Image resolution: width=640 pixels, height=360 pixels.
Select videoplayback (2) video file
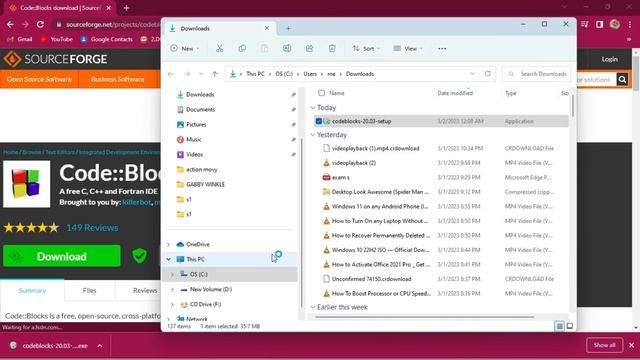pos(353,163)
